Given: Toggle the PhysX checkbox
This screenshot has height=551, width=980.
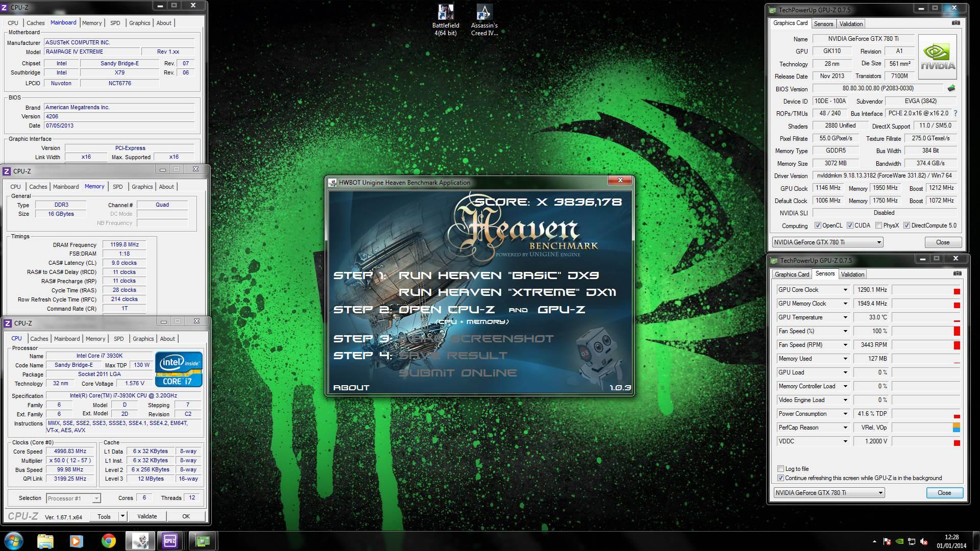Looking at the screenshot, I should pos(878,226).
